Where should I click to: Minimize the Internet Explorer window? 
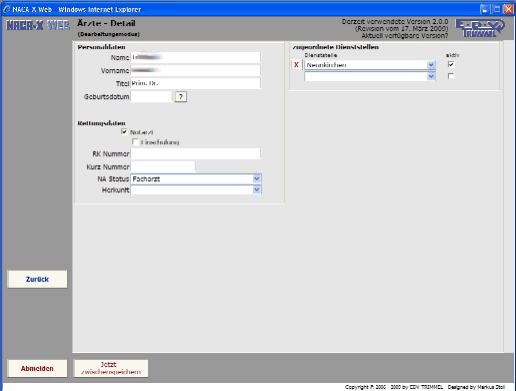pos(485,9)
